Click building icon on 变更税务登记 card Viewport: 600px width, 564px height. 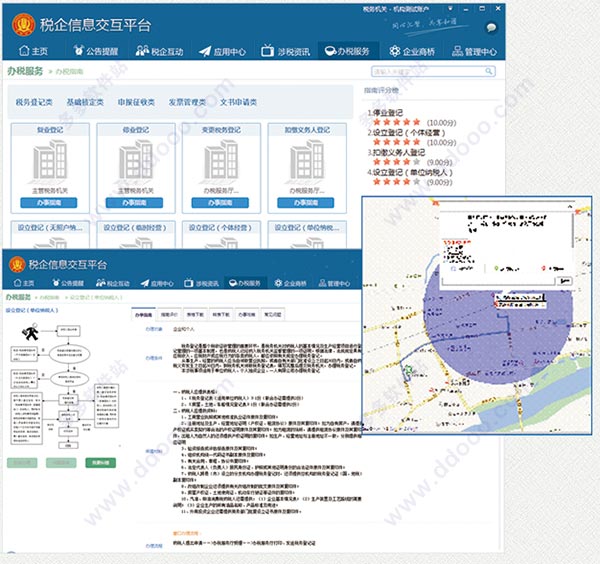221,160
